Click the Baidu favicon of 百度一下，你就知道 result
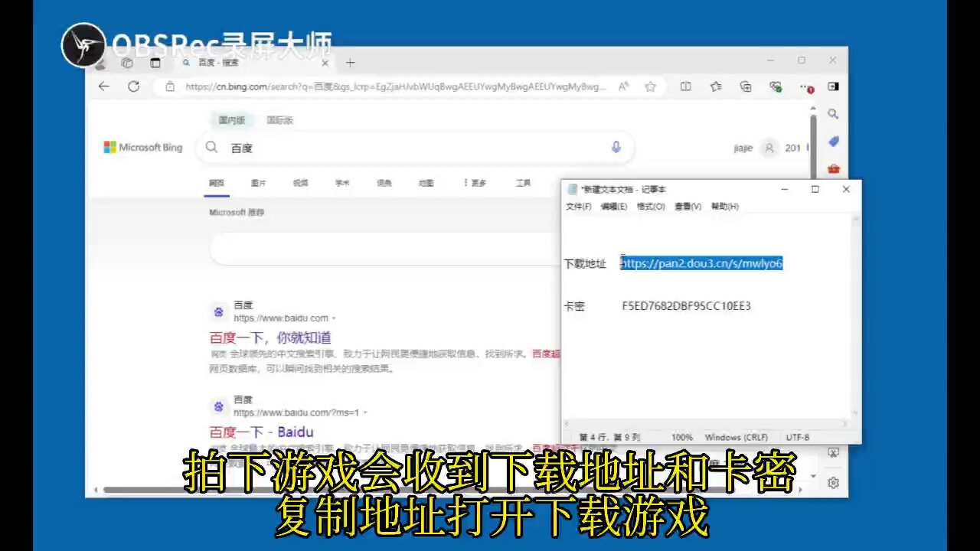This screenshot has height=551, width=980. pos(218,311)
